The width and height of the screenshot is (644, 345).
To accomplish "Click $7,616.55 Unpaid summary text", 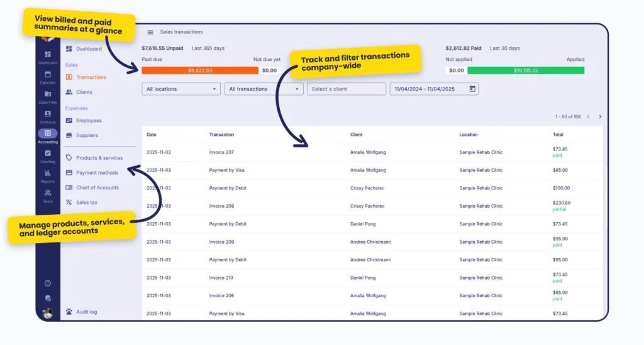I will coord(162,48).
